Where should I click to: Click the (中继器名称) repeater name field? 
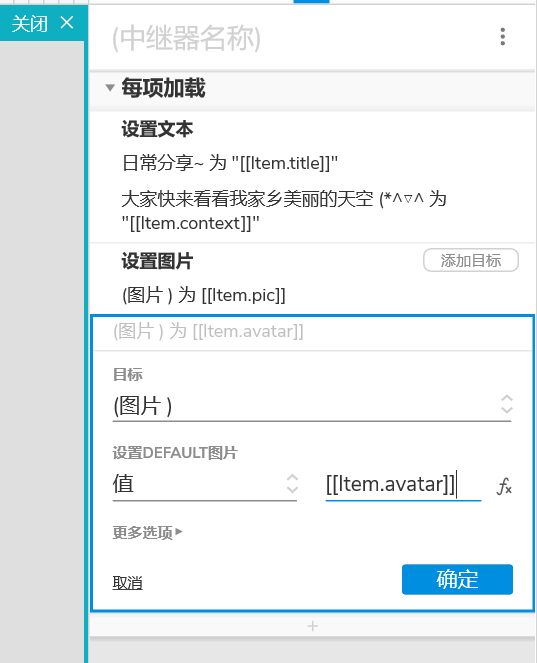pyautogui.click(x=186, y=38)
